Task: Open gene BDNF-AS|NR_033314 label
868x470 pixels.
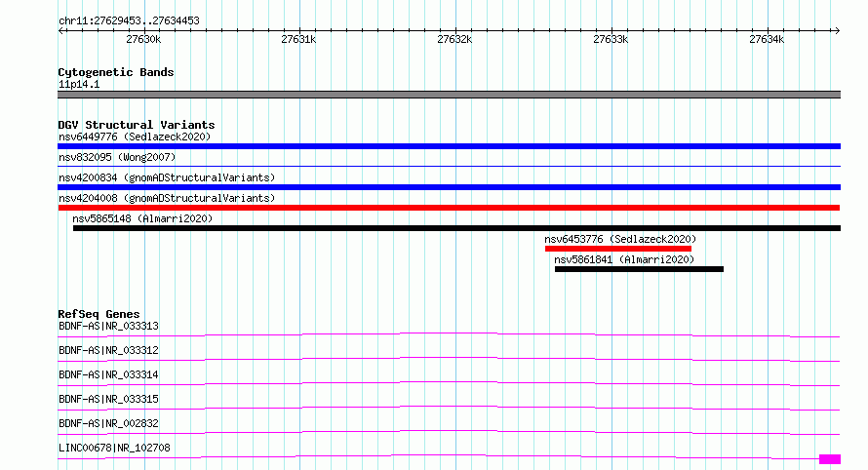Action: (108, 374)
